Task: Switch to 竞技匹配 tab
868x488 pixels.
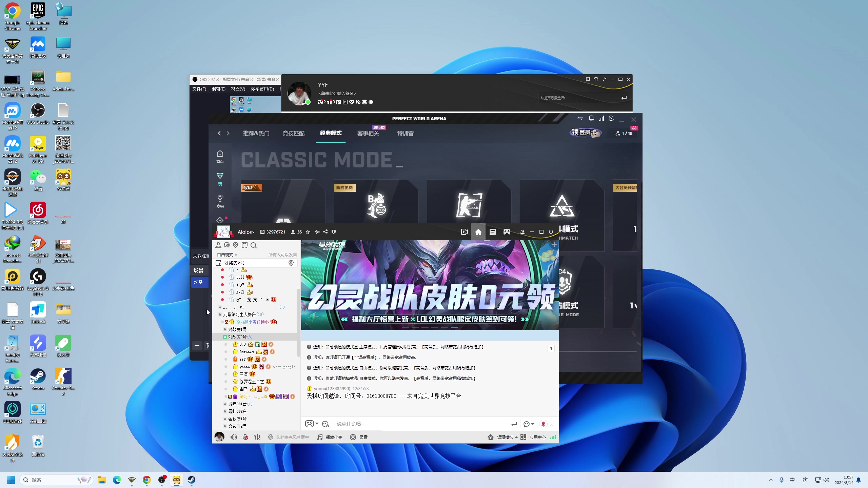Action: pos(294,133)
